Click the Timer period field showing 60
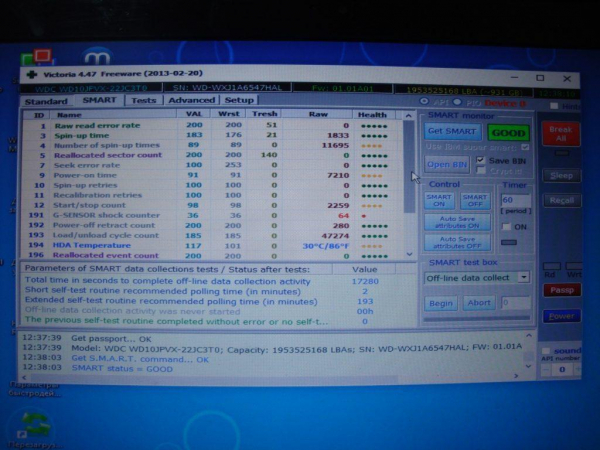Viewport: 600px width, 450px height. (516, 200)
